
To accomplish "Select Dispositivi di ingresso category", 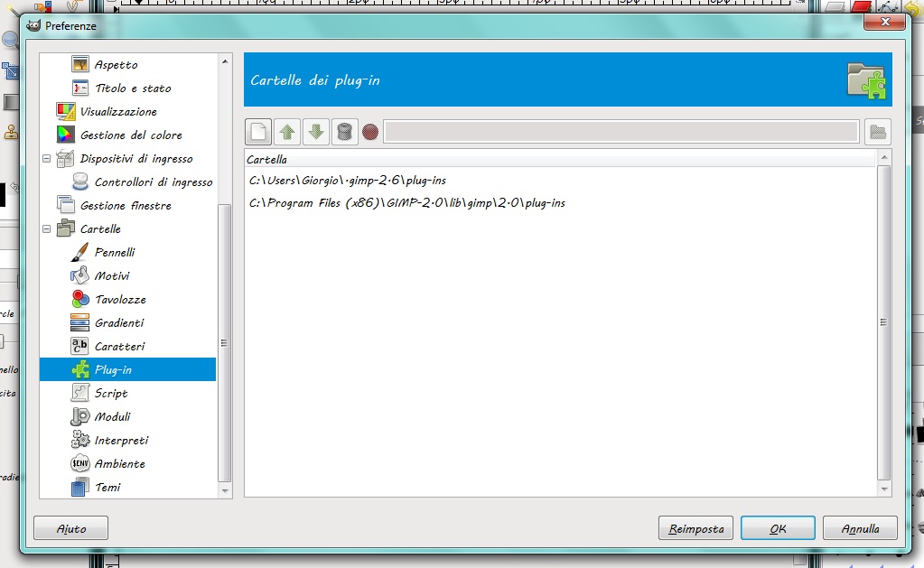I will [136, 159].
